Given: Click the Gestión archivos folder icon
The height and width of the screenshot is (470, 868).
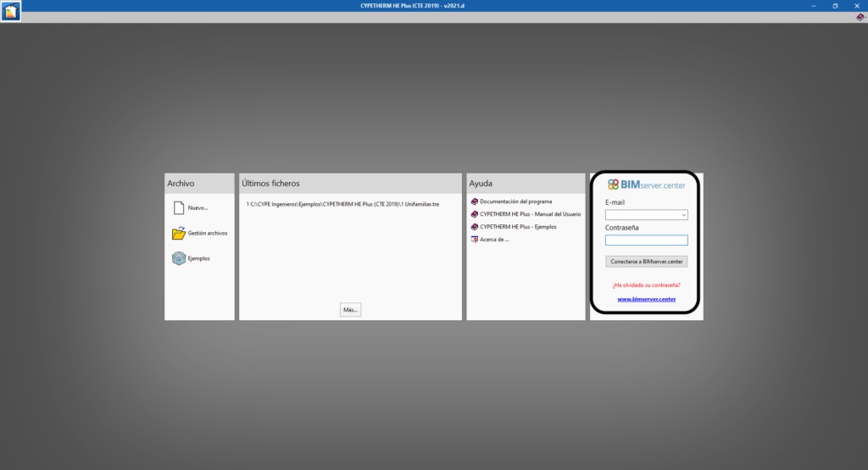Looking at the screenshot, I should 178,233.
